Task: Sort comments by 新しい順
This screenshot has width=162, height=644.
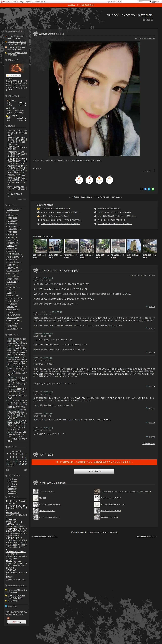Action: [x=152, y=275]
